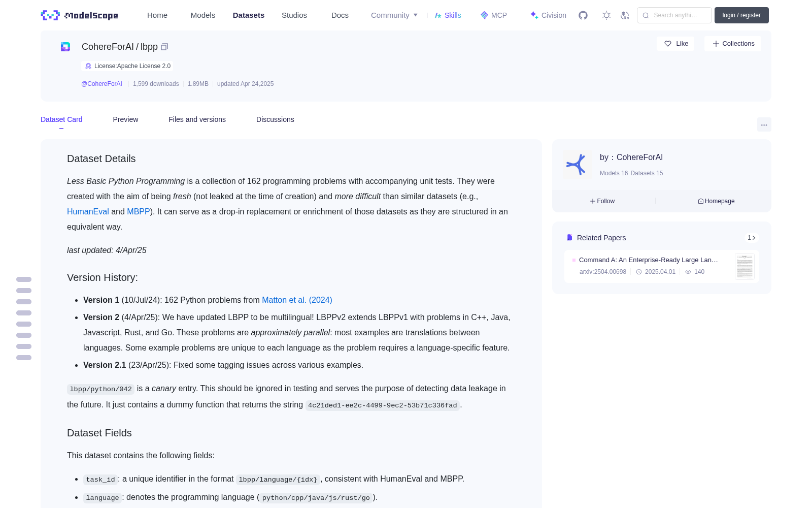Open the Matton et al. (2024) link
This screenshot has width=812, height=508.
297,300
